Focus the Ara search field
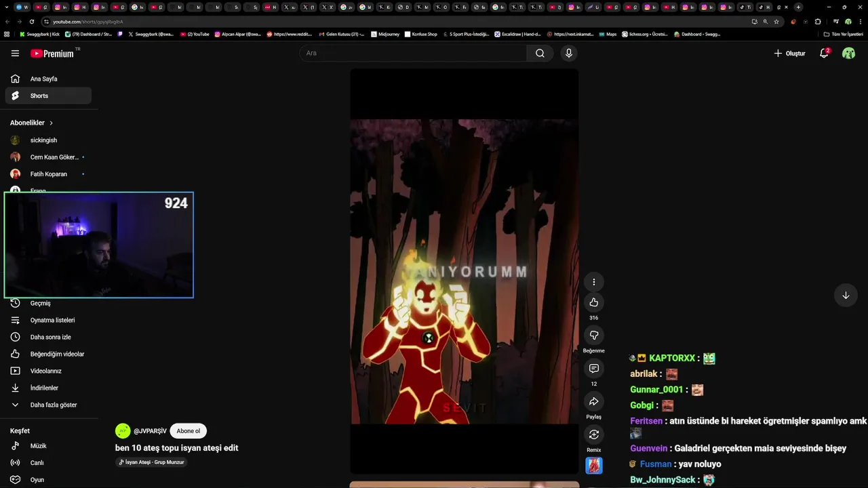 [x=413, y=54]
